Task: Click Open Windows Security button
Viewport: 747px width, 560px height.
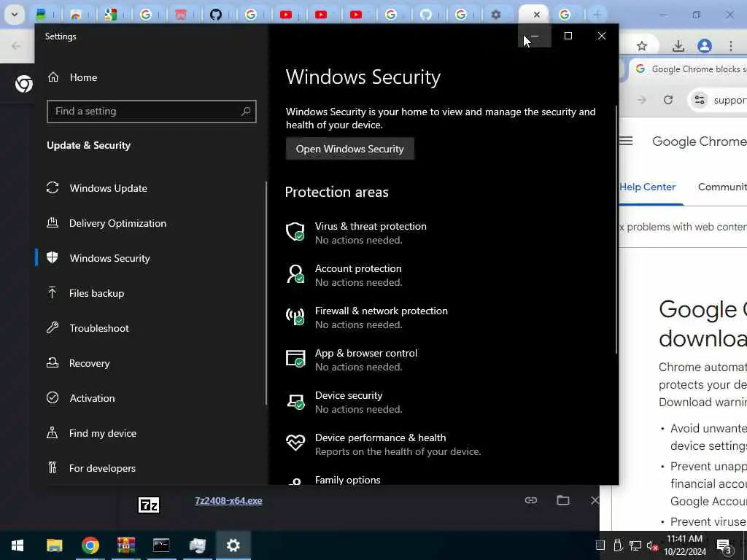Action: point(349,149)
